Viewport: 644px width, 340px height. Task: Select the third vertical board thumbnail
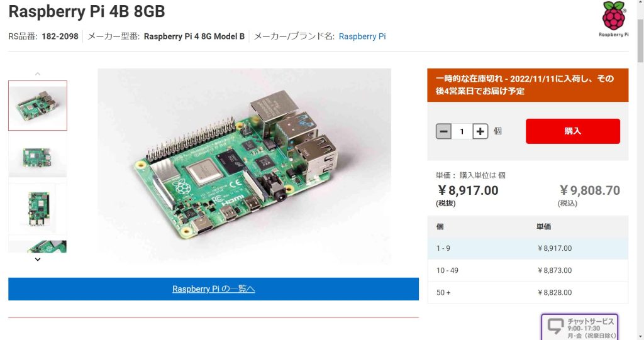(x=38, y=209)
